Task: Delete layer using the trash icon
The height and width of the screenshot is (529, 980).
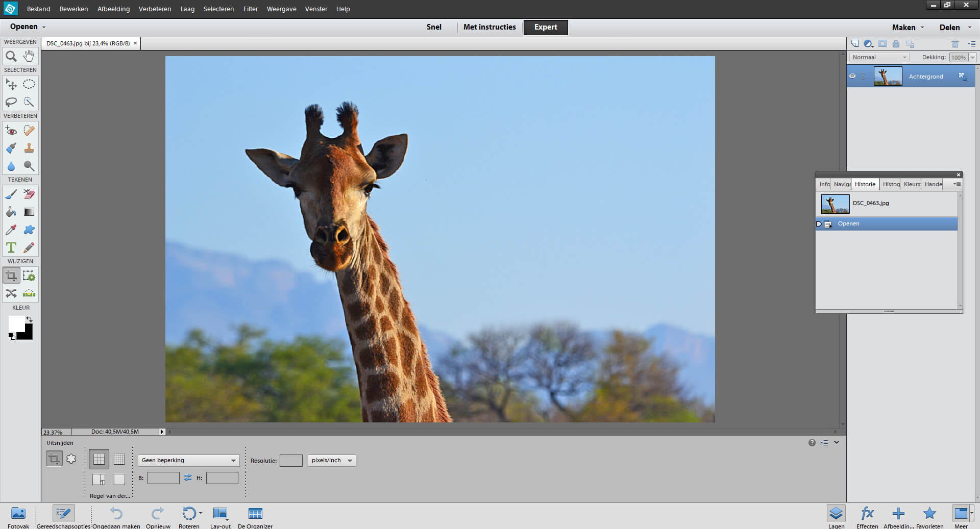Action: (x=955, y=44)
